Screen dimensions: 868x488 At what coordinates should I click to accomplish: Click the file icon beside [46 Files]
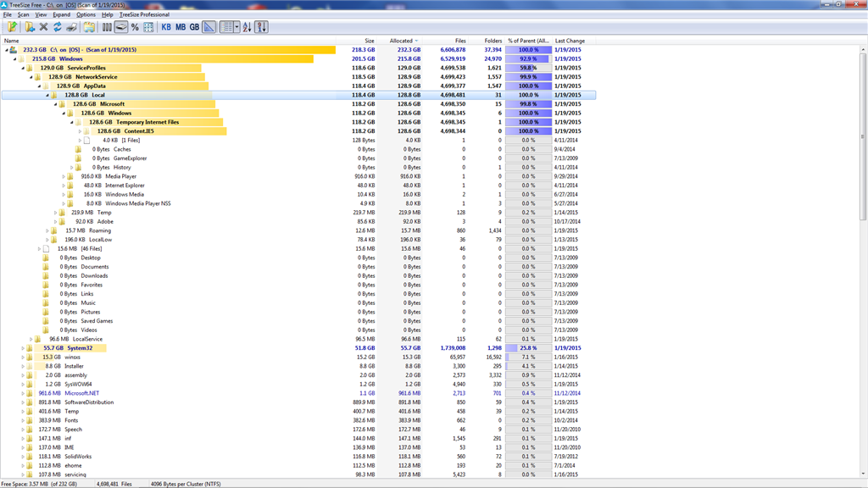[46, 248]
